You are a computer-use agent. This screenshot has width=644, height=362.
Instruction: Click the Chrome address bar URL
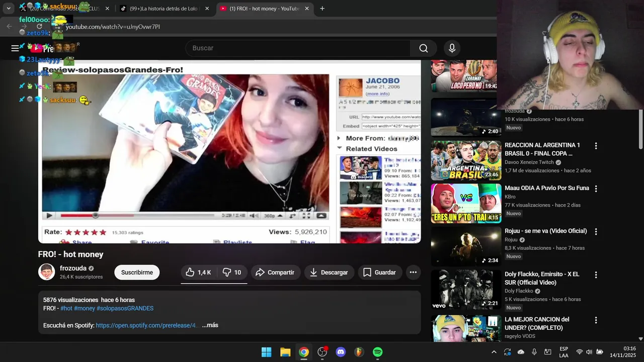pos(113,27)
